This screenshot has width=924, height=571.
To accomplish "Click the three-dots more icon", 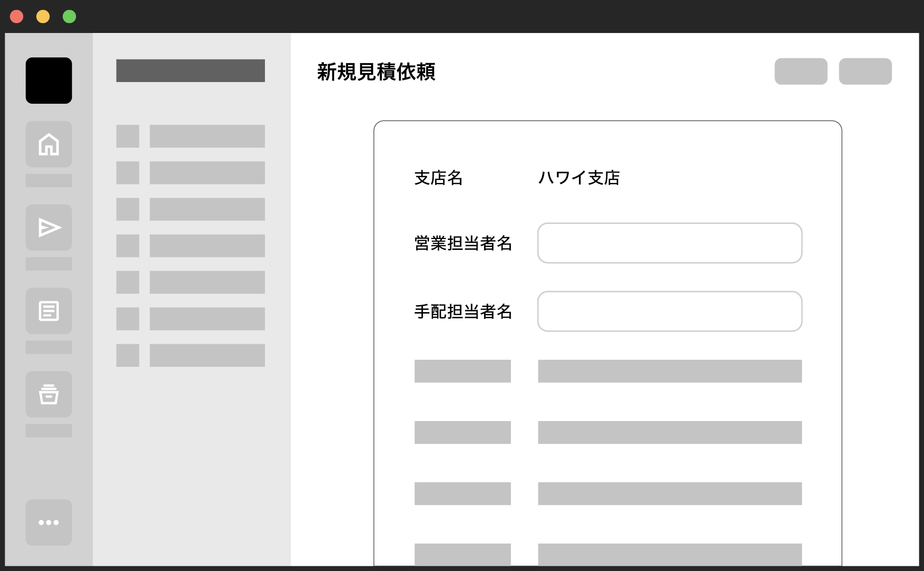I will pos(49,522).
